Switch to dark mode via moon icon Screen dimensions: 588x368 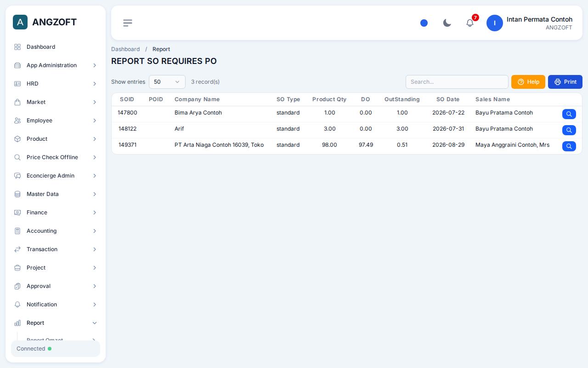(447, 23)
